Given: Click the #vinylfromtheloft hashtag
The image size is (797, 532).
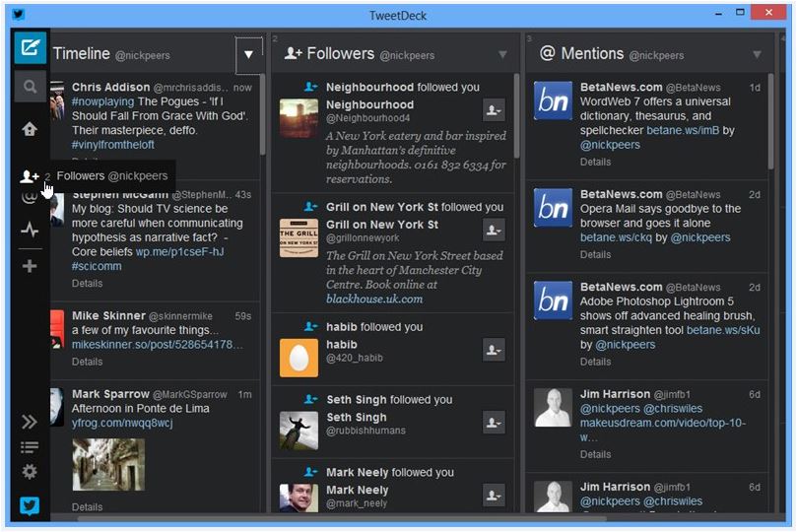Looking at the screenshot, I should click(x=113, y=145).
